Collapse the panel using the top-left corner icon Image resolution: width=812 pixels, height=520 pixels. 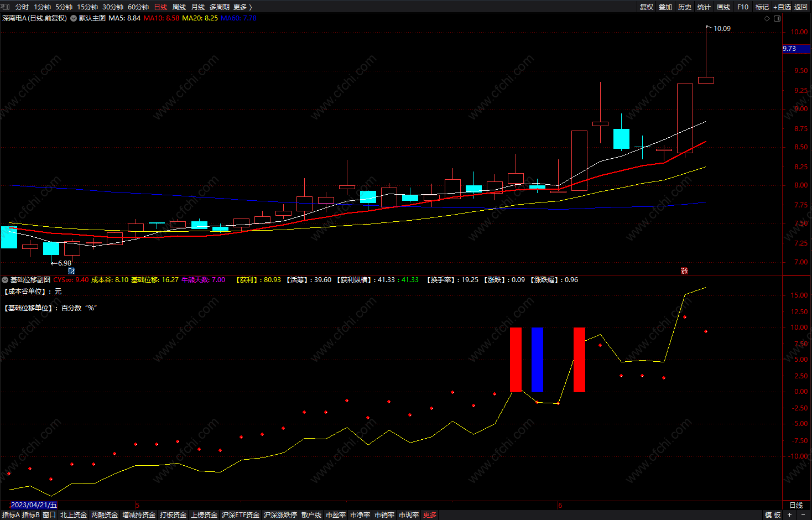coord(6,7)
